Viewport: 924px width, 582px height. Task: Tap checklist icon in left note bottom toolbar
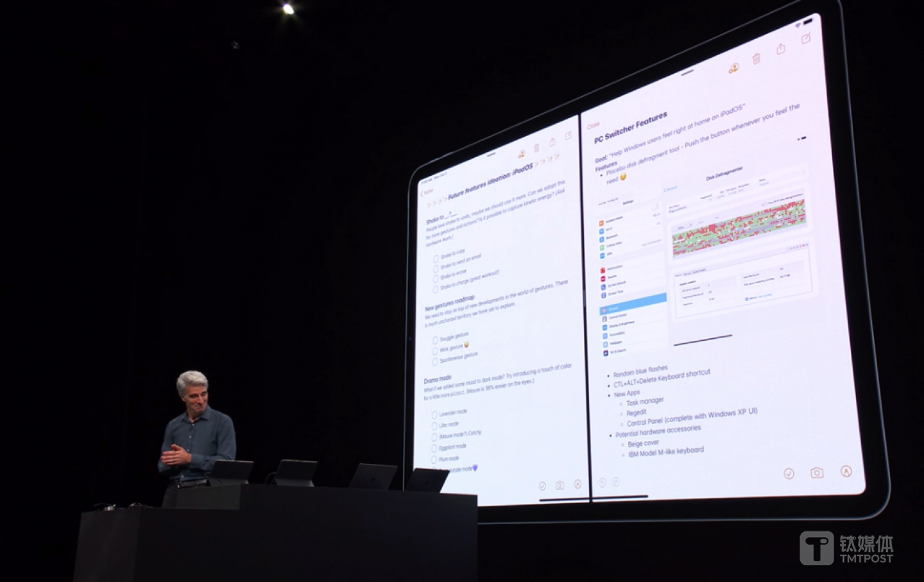(x=542, y=486)
